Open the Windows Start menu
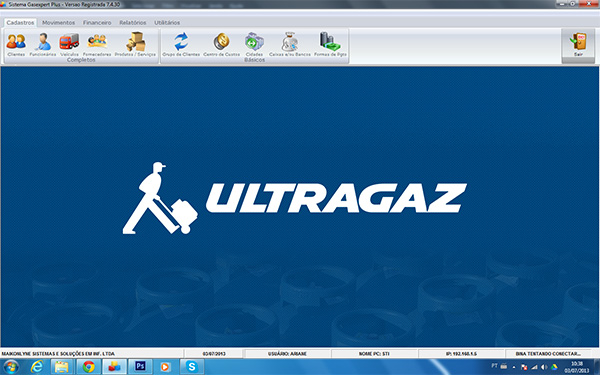The height and width of the screenshot is (375, 600). pos(11,367)
